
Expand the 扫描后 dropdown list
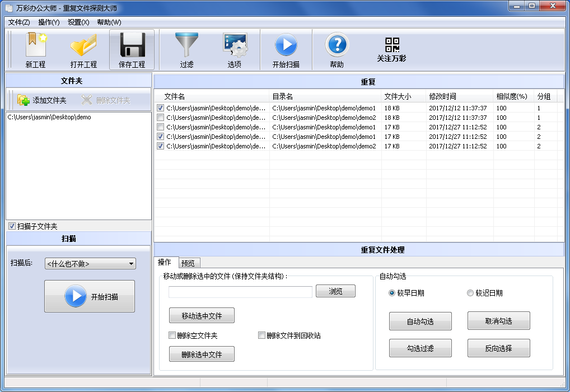90,264
